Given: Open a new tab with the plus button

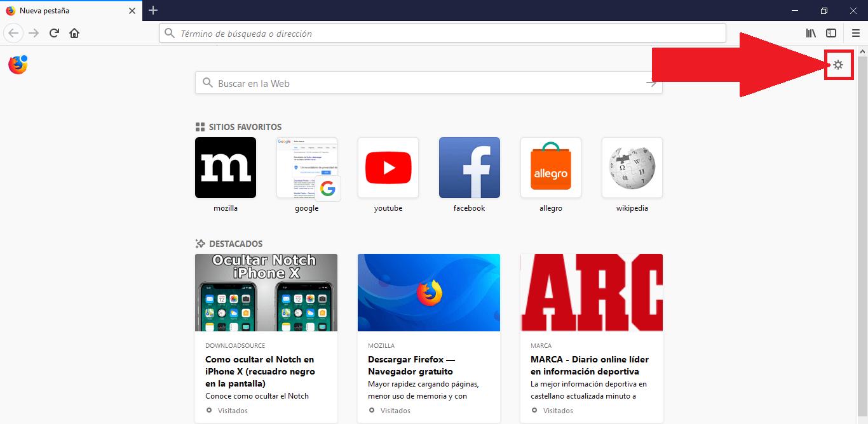Looking at the screenshot, I should tap(153, 10).
